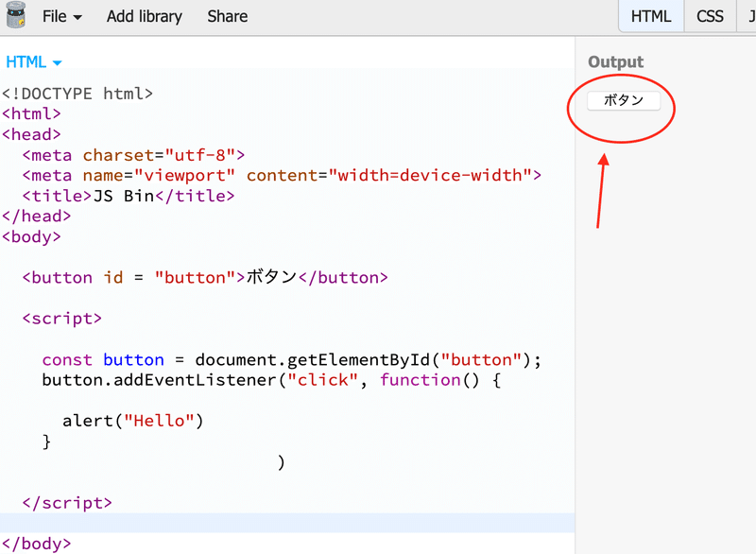Click the <script> opening tag line

61,319
